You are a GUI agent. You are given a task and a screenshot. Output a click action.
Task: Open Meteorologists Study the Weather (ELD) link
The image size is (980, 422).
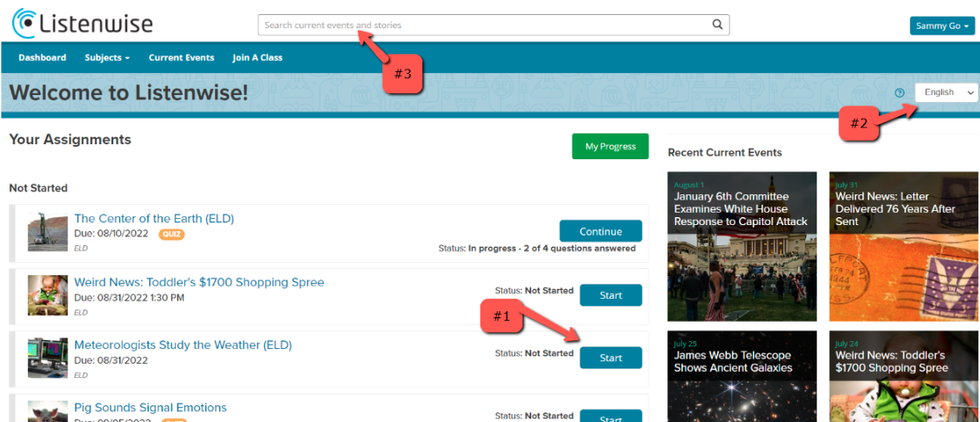184,345
